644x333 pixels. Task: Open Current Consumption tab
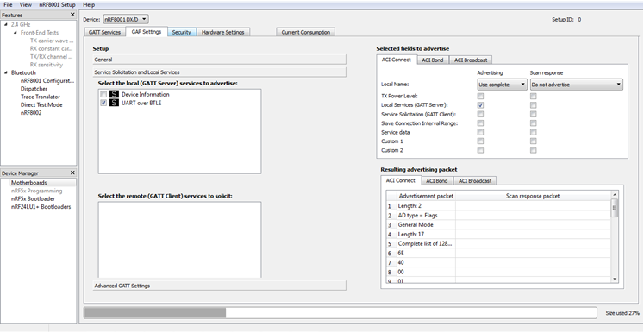tap(305, 32)
